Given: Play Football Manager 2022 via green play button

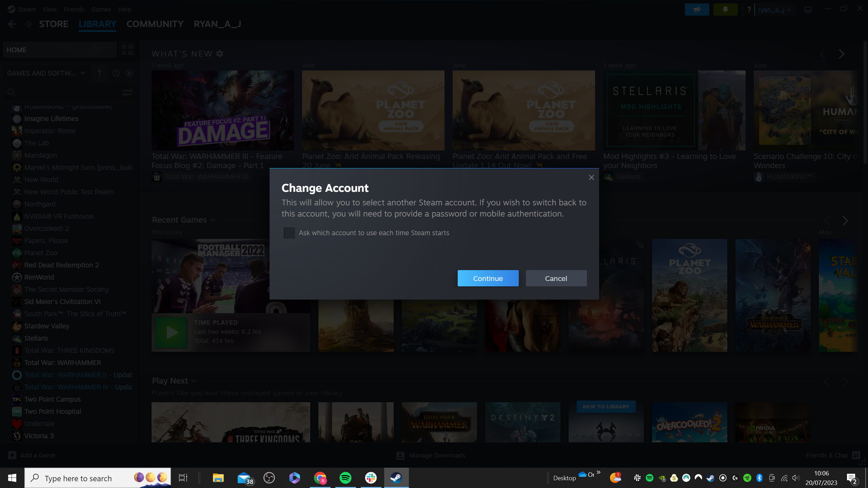Looking at the screenshot, I should coord(172,332).
